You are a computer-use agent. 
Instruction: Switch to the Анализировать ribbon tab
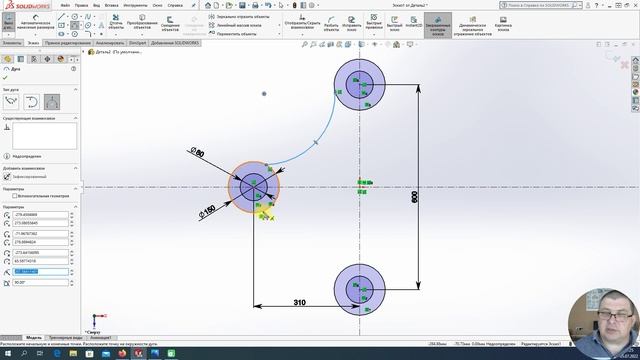(110, 43)
